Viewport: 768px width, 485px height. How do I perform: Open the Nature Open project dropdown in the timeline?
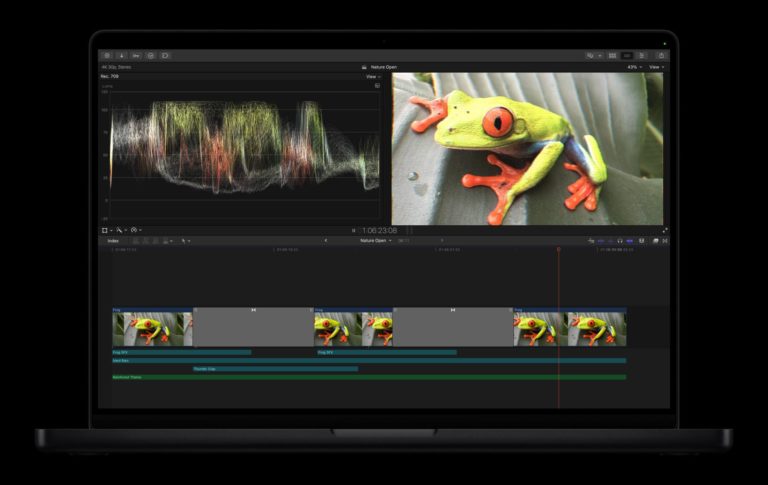point(376,241)
